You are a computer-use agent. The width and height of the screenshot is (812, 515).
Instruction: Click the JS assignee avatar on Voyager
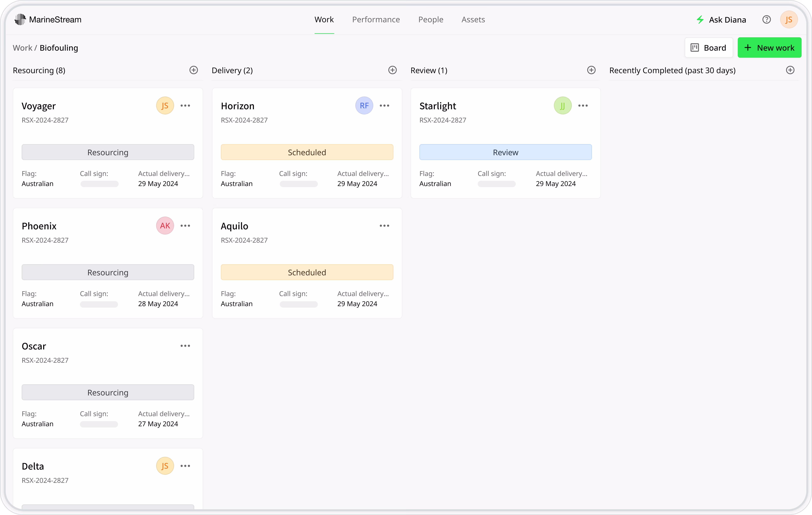(165, 106)
